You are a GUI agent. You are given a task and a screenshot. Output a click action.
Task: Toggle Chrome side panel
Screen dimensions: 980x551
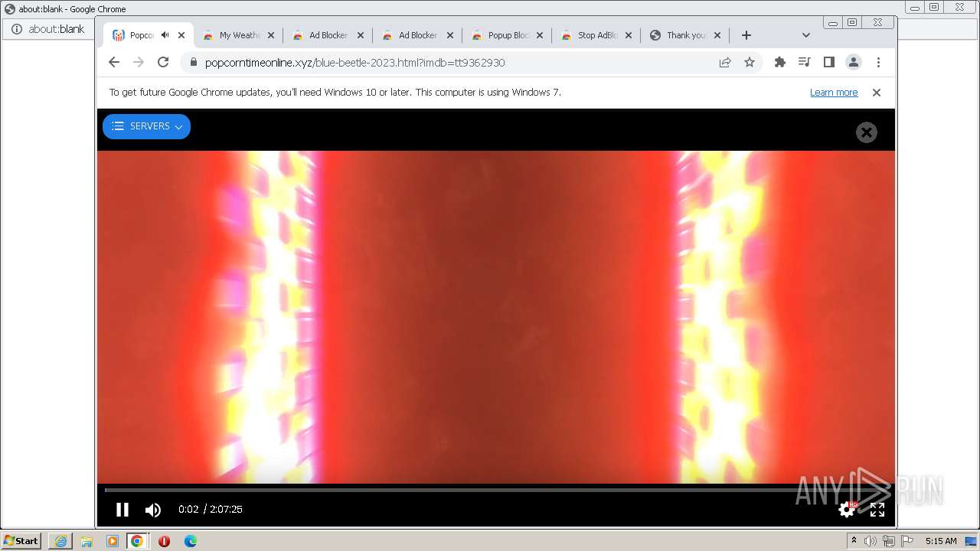pos(829,63)
